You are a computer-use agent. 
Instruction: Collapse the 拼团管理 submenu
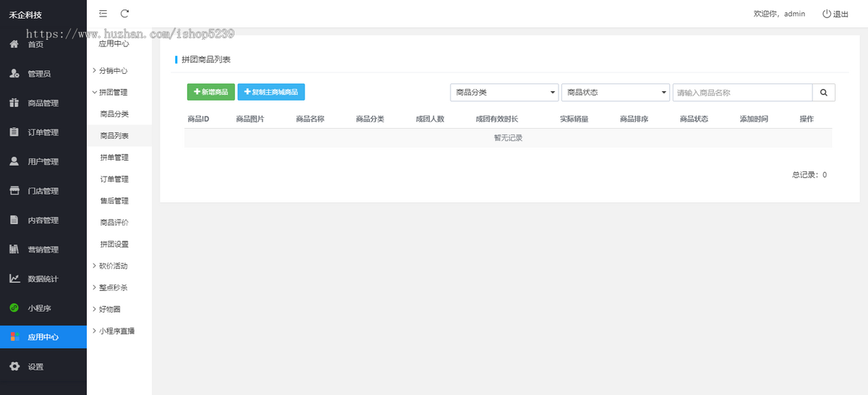point(119,93)
